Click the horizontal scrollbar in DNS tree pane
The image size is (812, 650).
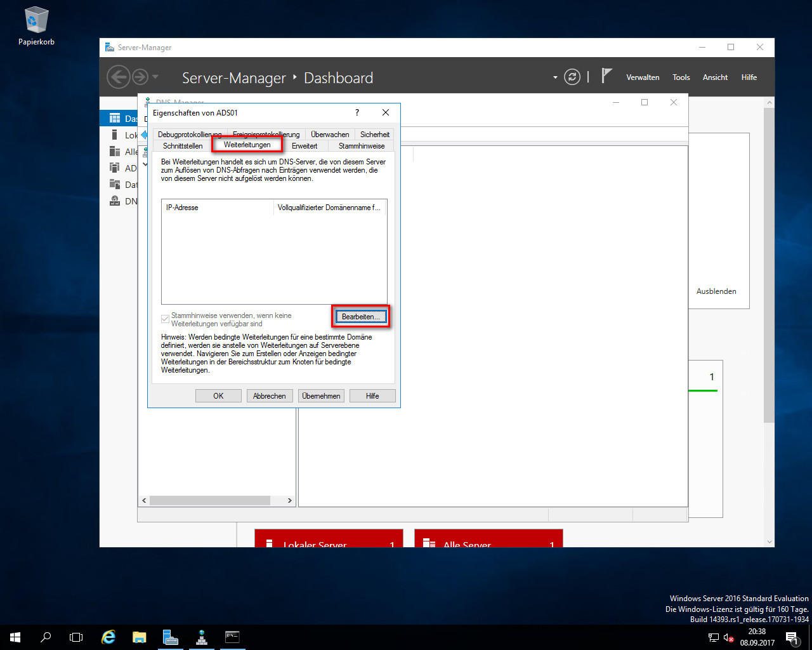click(x=209, y=500)
